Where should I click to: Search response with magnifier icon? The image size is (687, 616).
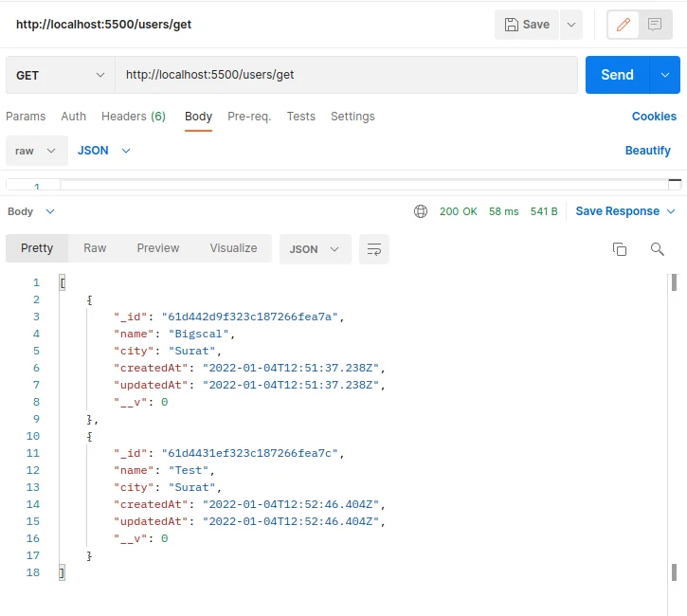658,249
